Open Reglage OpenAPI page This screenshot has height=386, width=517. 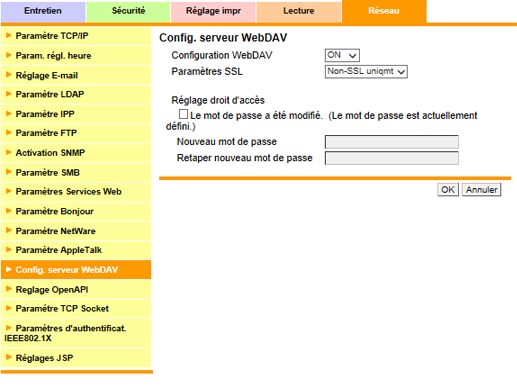tap(76, 289)
